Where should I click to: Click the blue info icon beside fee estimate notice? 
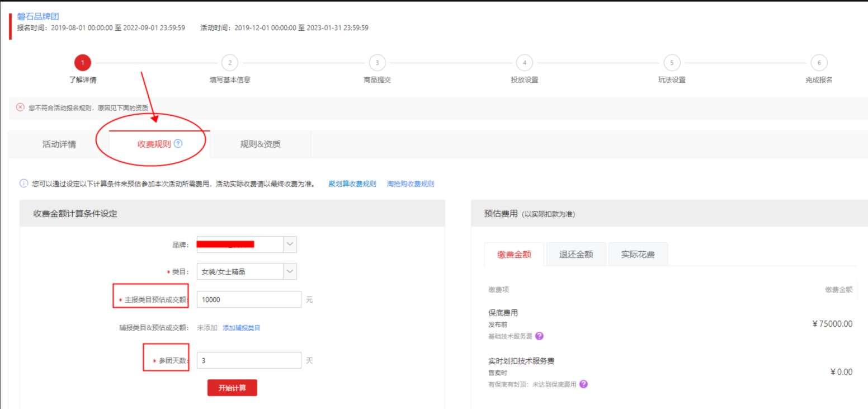pyautogui.click(x=23, y=184)
